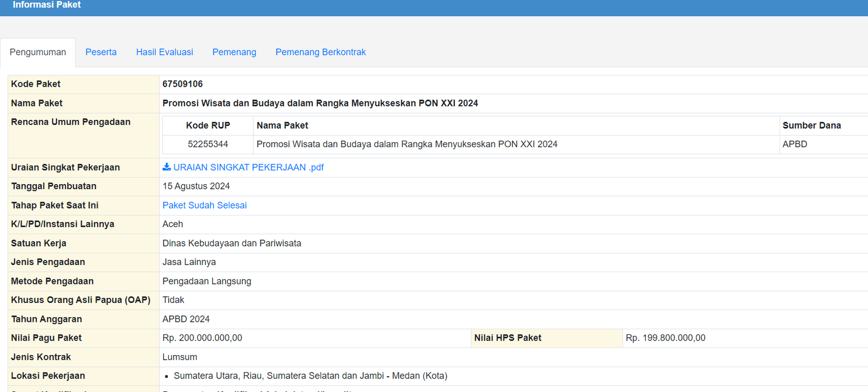Viewport: 868px width, 392px height.
Task: Switch to the Peserta tab
Action: click(101, 52)
